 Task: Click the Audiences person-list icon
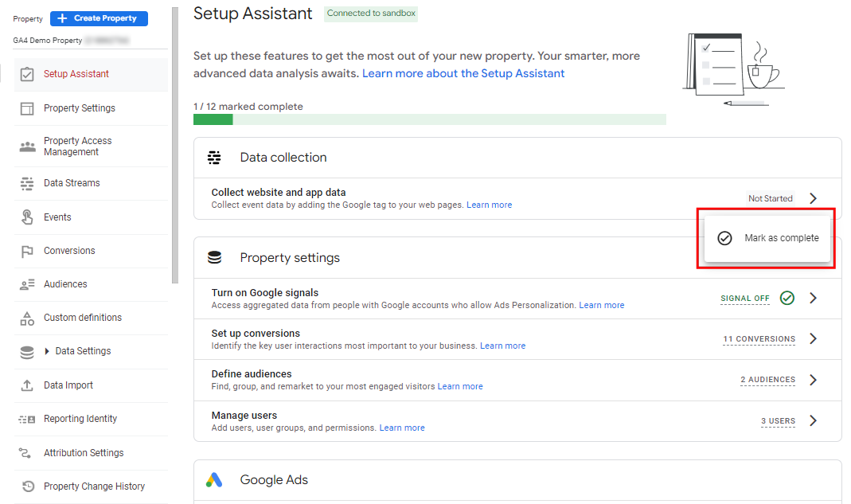pyautogui.click(x=27, y=284)
